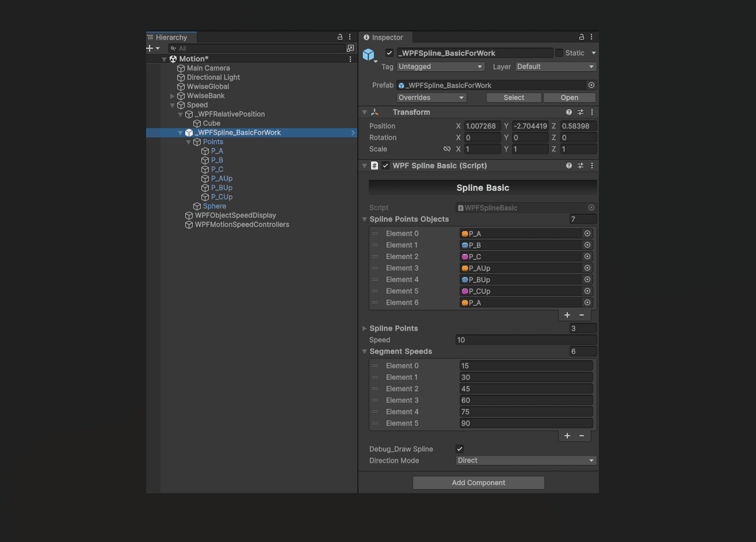Open the Tag dropdown showing Untagged

coord(440,67)
